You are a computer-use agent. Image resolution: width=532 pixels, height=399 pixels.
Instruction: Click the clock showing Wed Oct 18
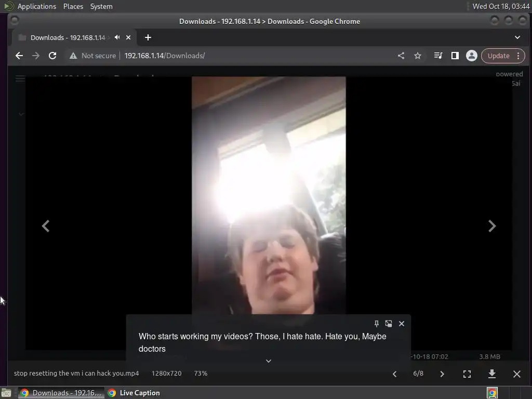click(501, 6)
